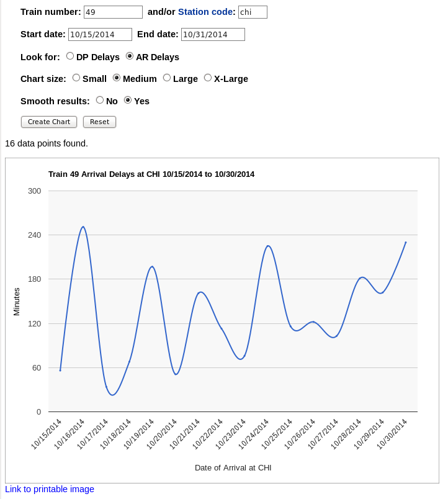This screenshot has width=448, height=499.
Task: Focus the Train number input field
Action: 113,12
